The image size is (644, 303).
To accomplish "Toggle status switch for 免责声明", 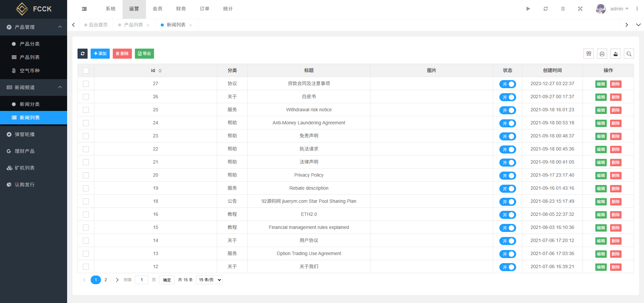I will (x=507, y=136).
